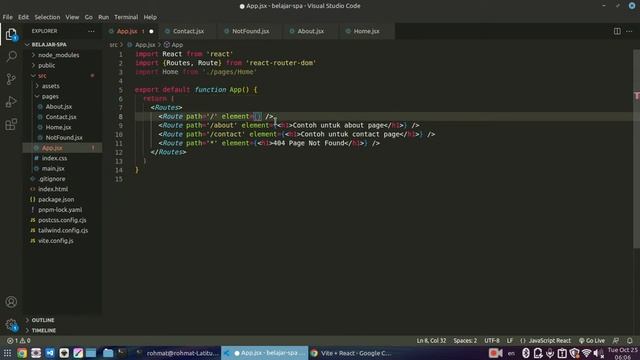Open the View menu
640x360 pixels.
point(72,17)
